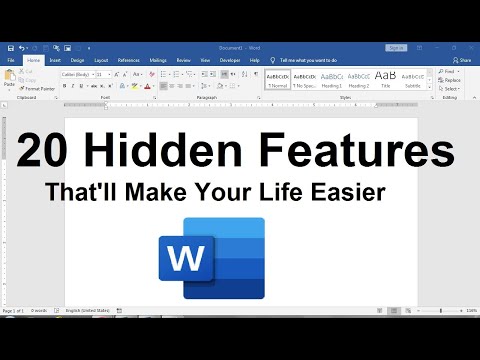This screenshot has width=480, height=360.
Task: Apply strikethrough to text
Action: coord(94,86)
